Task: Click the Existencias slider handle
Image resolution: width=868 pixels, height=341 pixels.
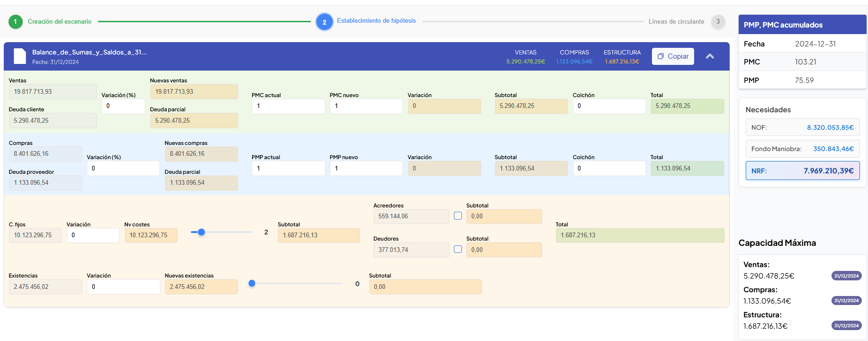Action: 252,283
